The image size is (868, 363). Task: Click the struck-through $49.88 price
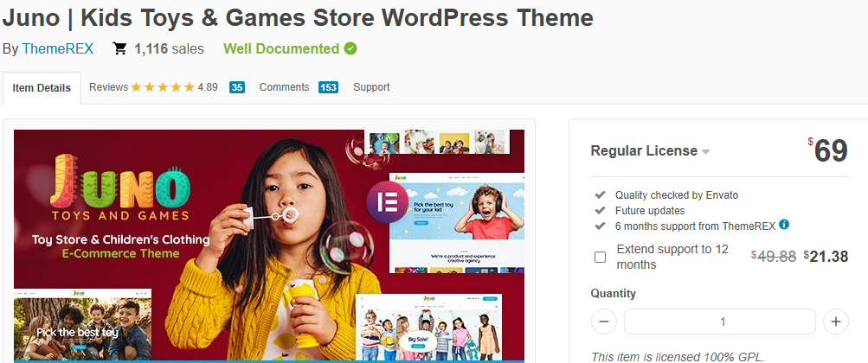774,257
